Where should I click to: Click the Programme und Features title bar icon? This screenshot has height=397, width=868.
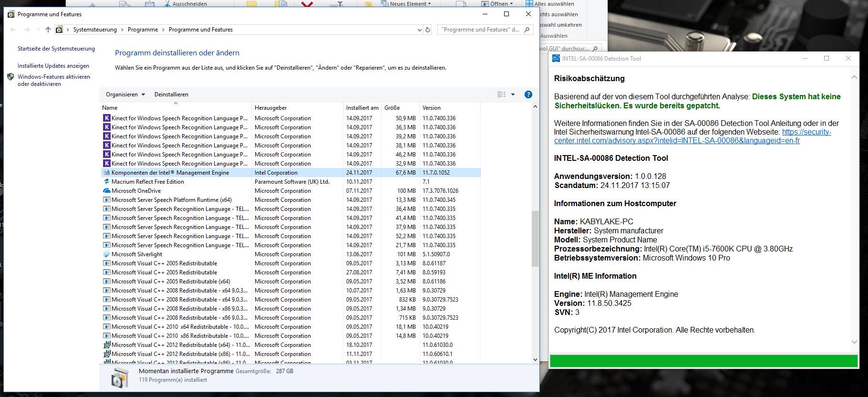click(x=11, y=14)
